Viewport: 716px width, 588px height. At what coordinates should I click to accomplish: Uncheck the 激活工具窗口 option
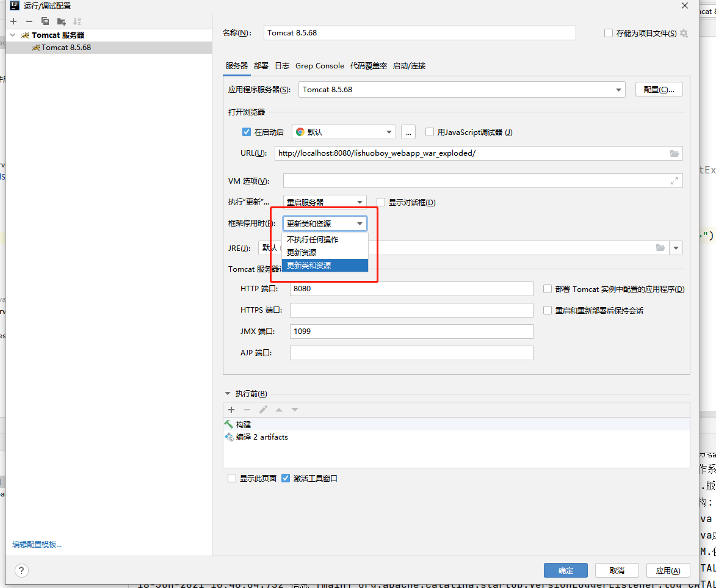tap(286, 478)
